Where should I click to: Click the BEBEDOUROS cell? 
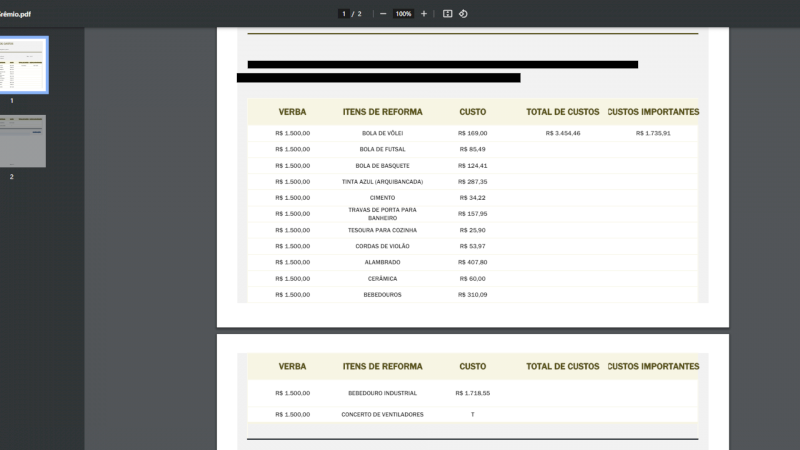383,294
